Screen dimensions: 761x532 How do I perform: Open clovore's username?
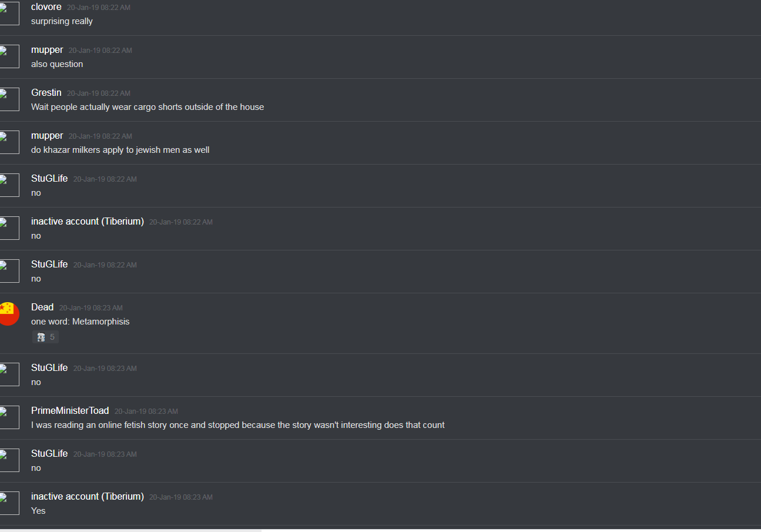tap(46, 7)
